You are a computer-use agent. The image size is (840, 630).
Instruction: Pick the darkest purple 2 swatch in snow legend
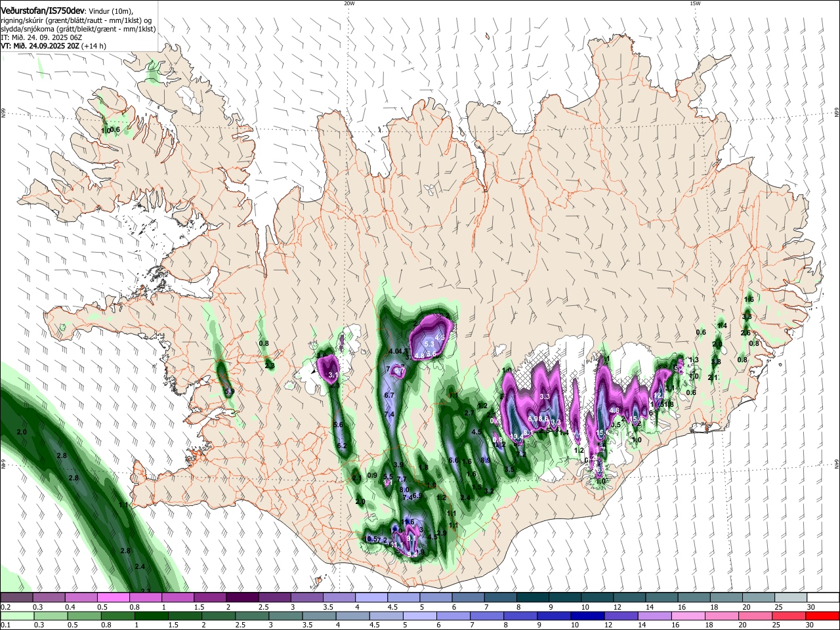(x=242, y=598)
